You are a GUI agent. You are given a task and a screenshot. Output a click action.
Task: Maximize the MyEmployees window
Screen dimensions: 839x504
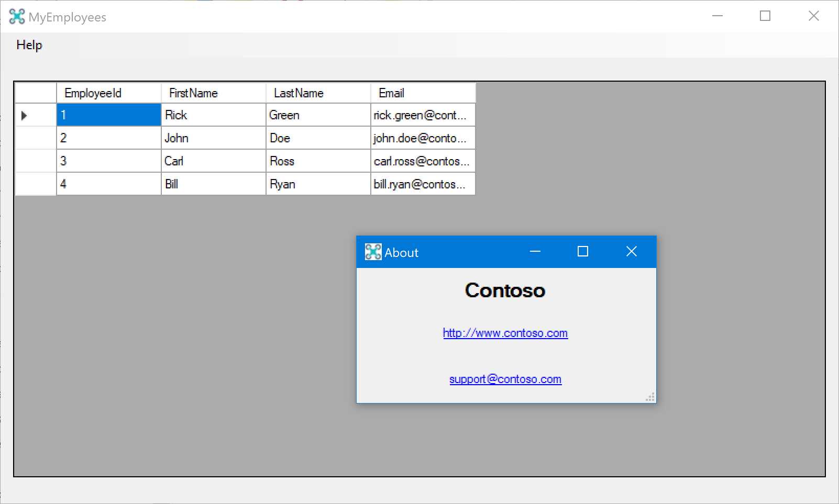pyautogui.click(x=765, y=16)
